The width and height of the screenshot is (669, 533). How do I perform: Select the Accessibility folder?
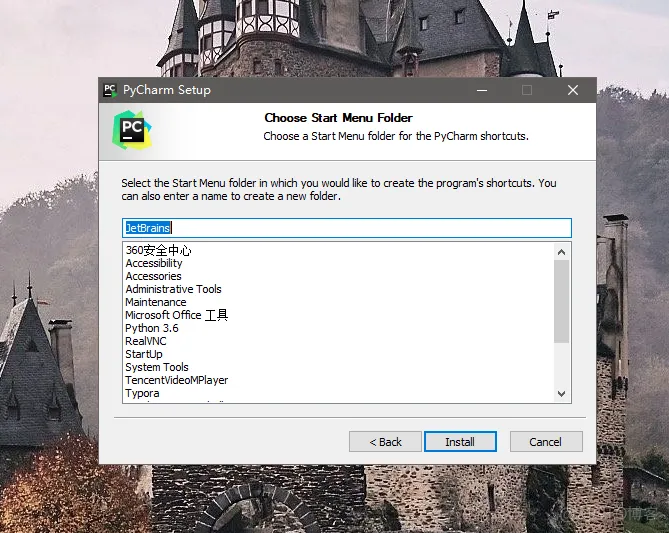(154, 263)
